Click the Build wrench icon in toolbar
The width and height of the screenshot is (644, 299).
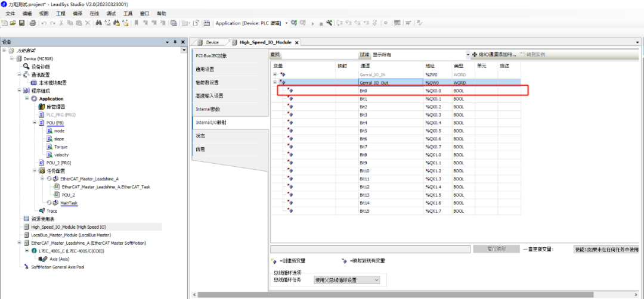point(329,23)
